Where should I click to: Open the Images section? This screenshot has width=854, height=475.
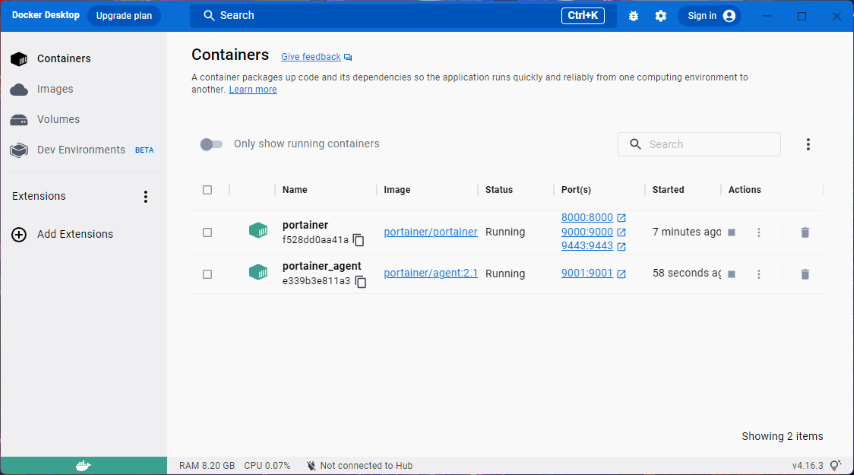point(55,89)
